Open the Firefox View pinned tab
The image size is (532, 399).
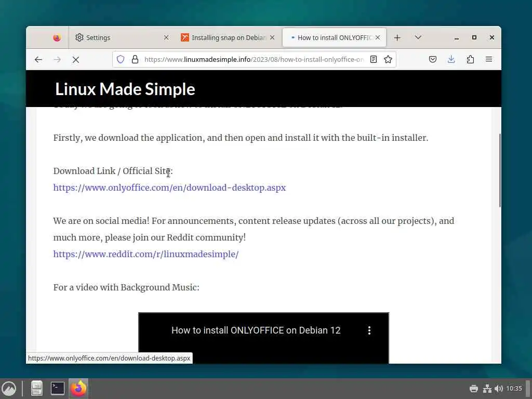point(57,37)
